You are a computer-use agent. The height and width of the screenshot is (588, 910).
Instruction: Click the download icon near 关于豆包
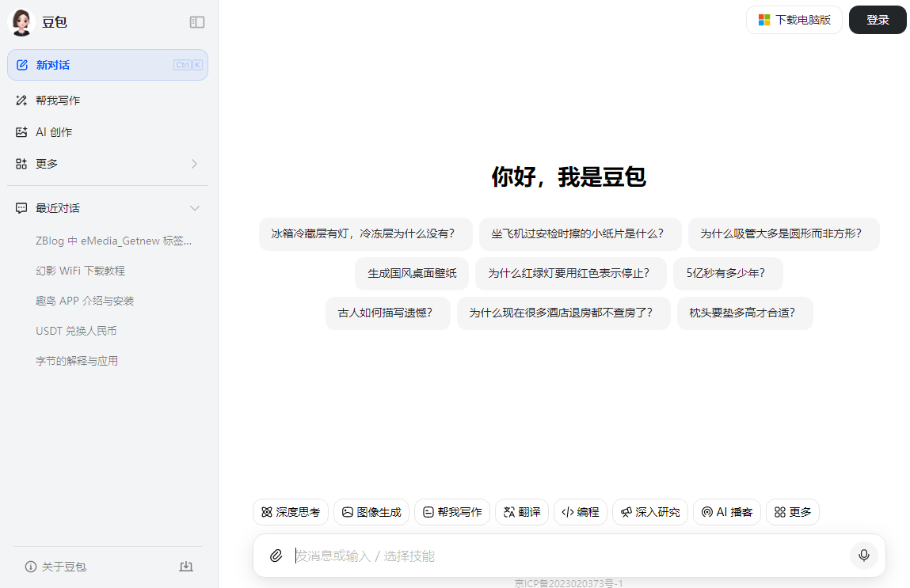click(x=186, y=567)
